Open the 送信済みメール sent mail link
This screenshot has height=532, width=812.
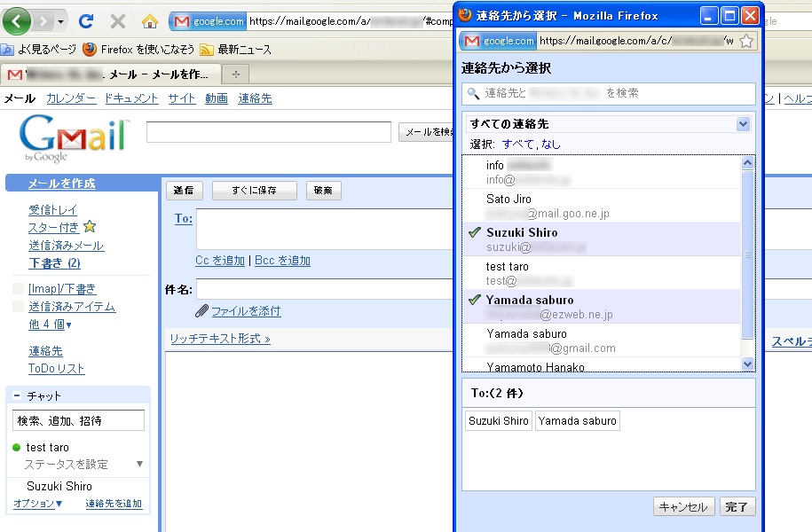(x=67, y=246)
